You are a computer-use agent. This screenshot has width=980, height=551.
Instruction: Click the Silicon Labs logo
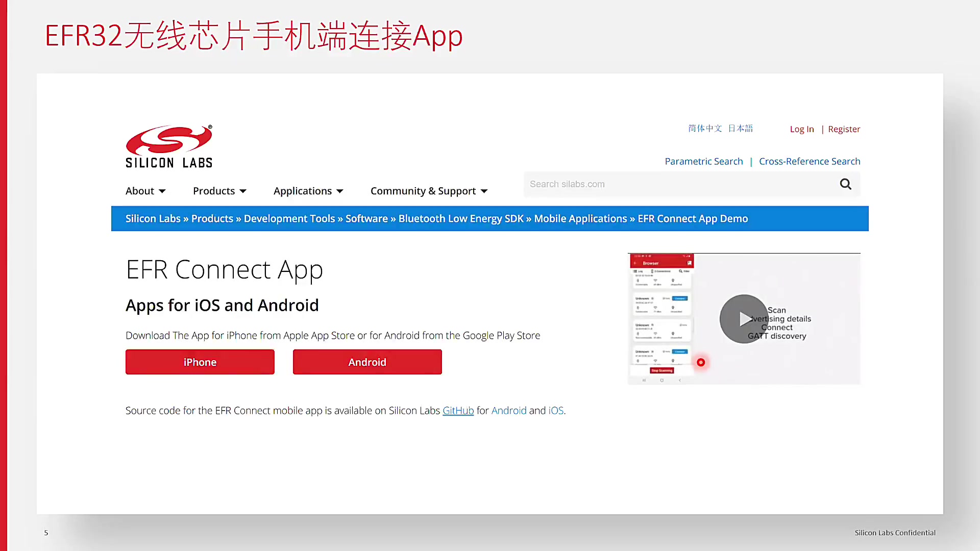click(x=169, y=146)
